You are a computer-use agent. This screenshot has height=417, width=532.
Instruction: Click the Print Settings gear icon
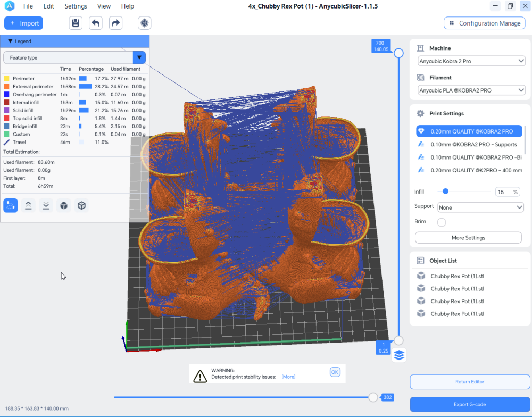point(420,113)
